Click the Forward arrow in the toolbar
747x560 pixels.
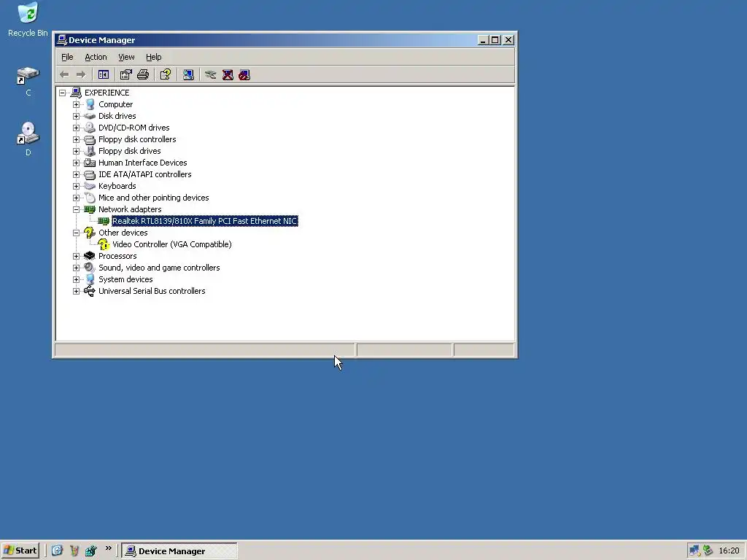81,75
